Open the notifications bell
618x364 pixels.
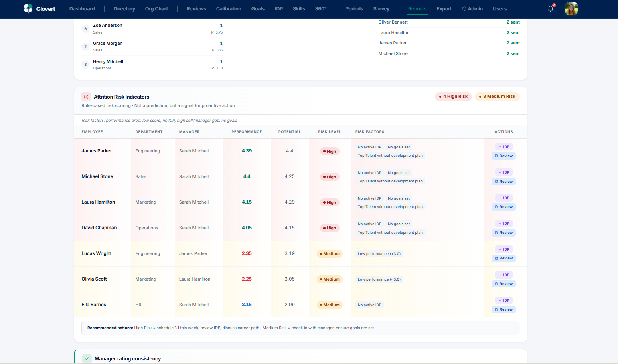point(551,9)
